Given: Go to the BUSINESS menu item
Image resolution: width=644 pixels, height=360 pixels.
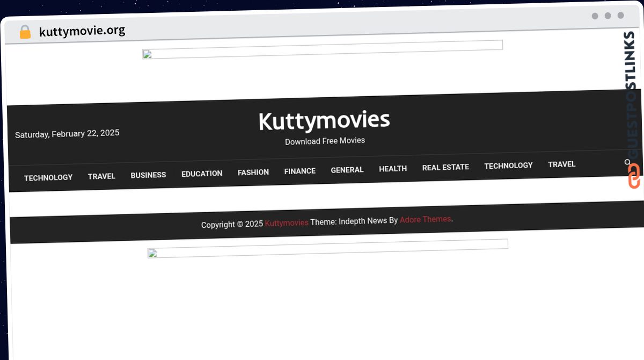Looking at the screenshot, I should 148,175.
